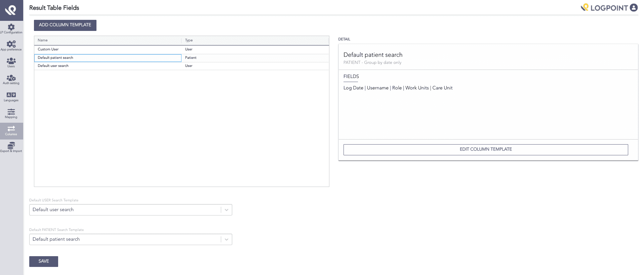Screen dimensions: 644x275
Task: Open App preference settings icon
Action: pos(11,45)
